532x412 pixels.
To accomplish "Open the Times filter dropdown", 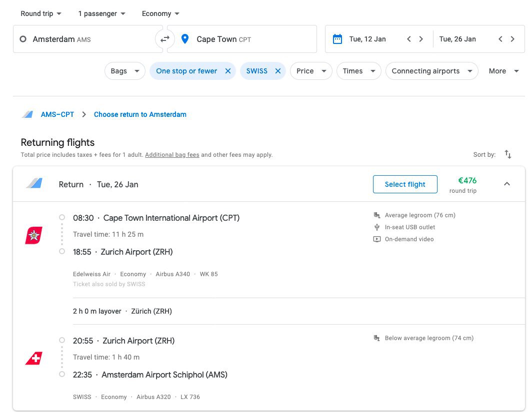I will [358, 71].
